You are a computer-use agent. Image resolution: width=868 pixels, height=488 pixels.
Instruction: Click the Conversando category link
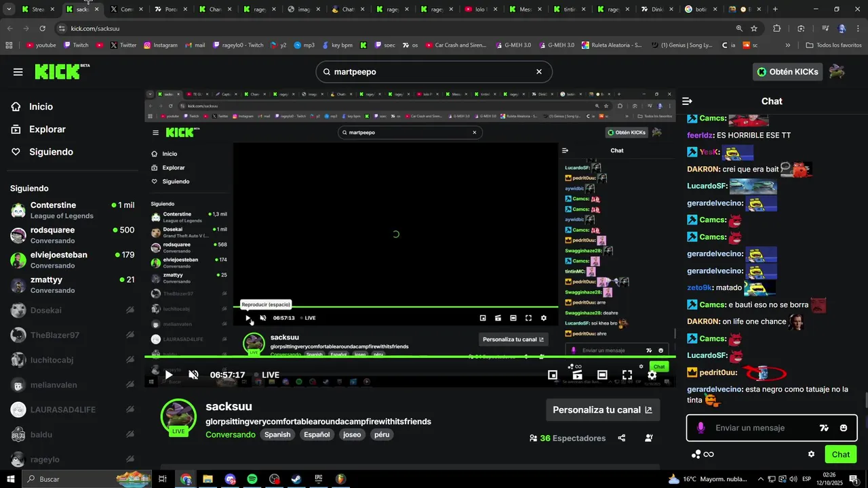point(231,434)
